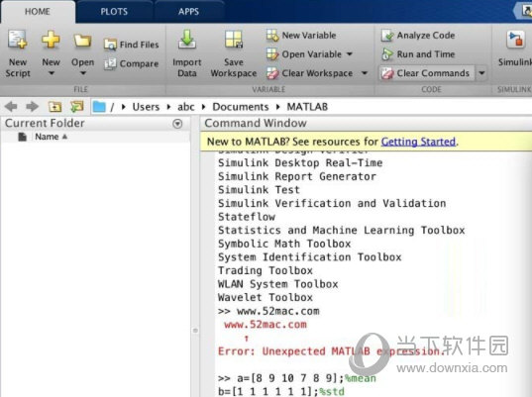Click the Import Data icon
This screenshot has width=532, height=397.
187,39
